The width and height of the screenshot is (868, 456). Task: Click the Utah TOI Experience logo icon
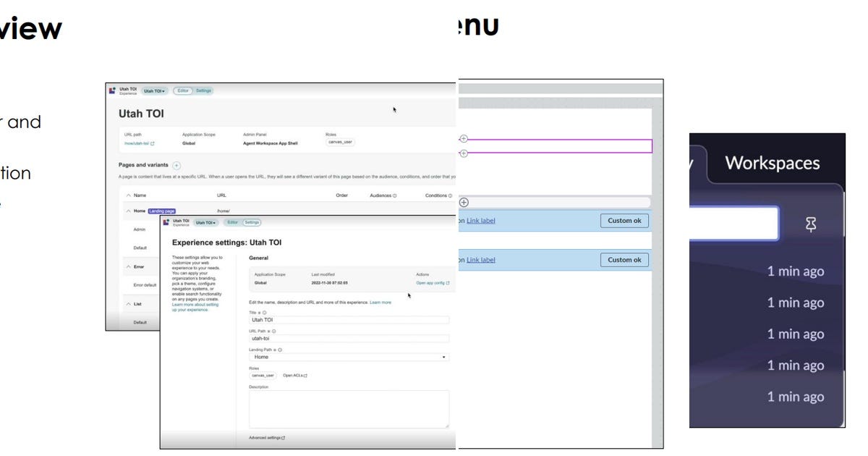click(x=112, y=90)
